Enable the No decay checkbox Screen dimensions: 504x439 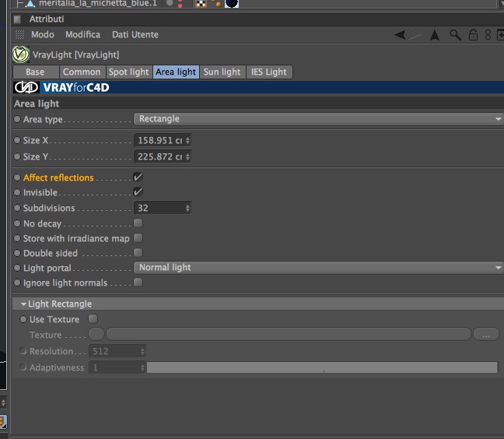[138, 223]
